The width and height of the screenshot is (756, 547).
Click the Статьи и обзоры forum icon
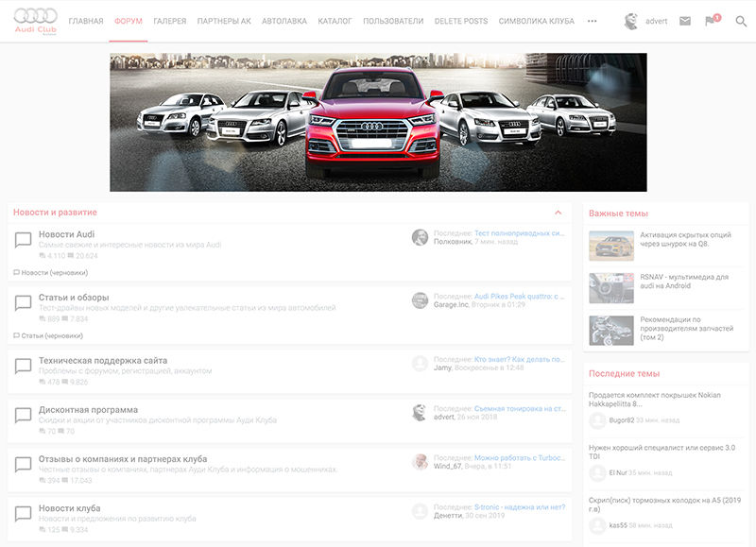point(23,302)
